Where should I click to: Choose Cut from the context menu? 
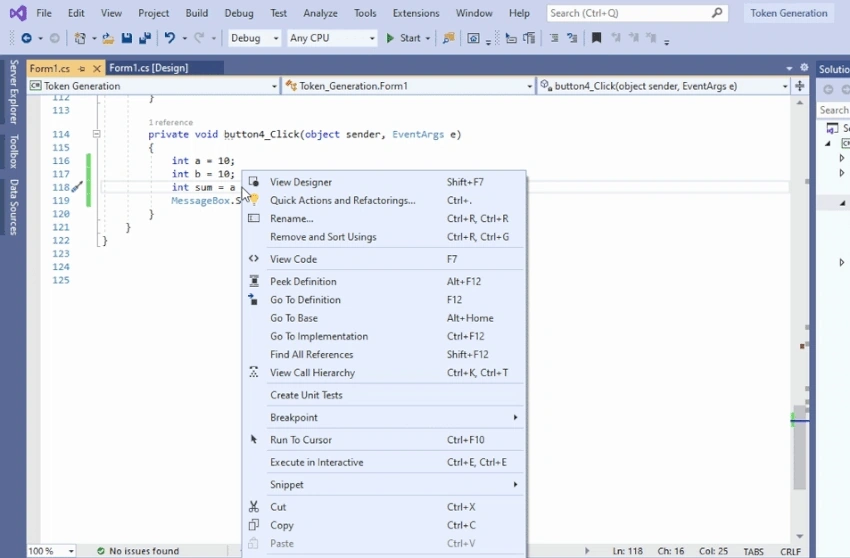384,507
